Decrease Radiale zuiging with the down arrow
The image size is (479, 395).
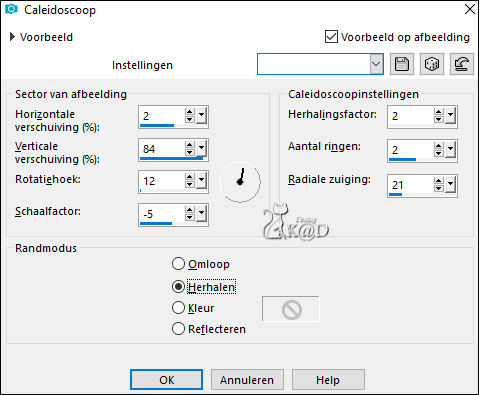pyautogui.click(x=439, y=189)
